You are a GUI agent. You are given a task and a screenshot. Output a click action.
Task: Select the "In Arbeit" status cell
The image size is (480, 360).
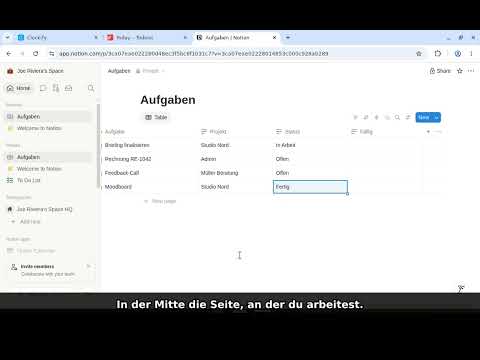310,145
